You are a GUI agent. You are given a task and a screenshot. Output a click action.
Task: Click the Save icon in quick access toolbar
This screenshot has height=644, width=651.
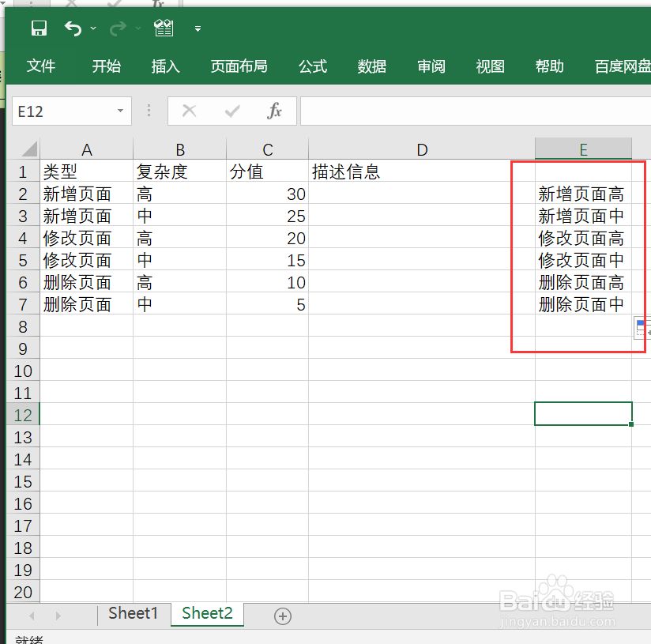point(39,28)
